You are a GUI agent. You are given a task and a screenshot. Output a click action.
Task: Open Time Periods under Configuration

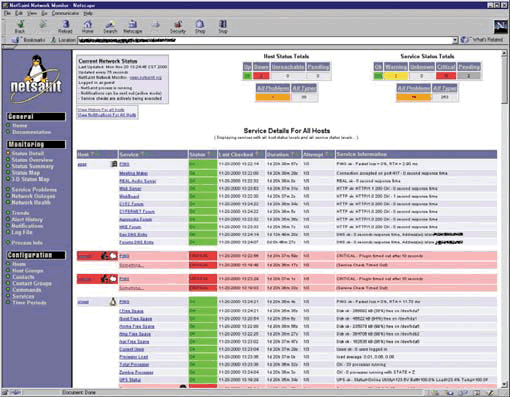(29, 303)
